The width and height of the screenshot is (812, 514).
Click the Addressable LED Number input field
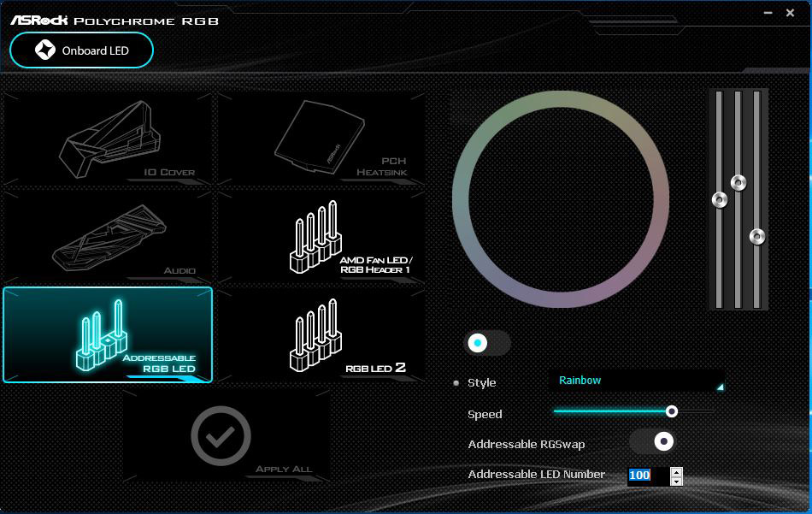point(649,476)
